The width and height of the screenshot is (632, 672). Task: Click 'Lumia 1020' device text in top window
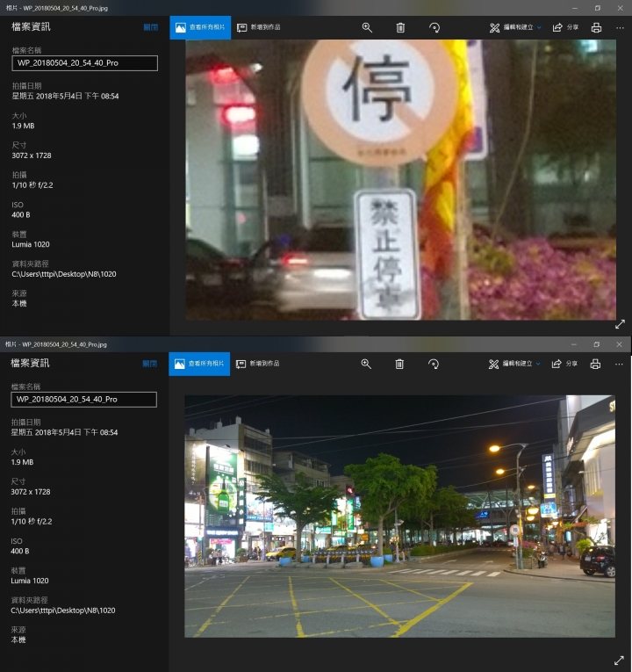[31, 244]
